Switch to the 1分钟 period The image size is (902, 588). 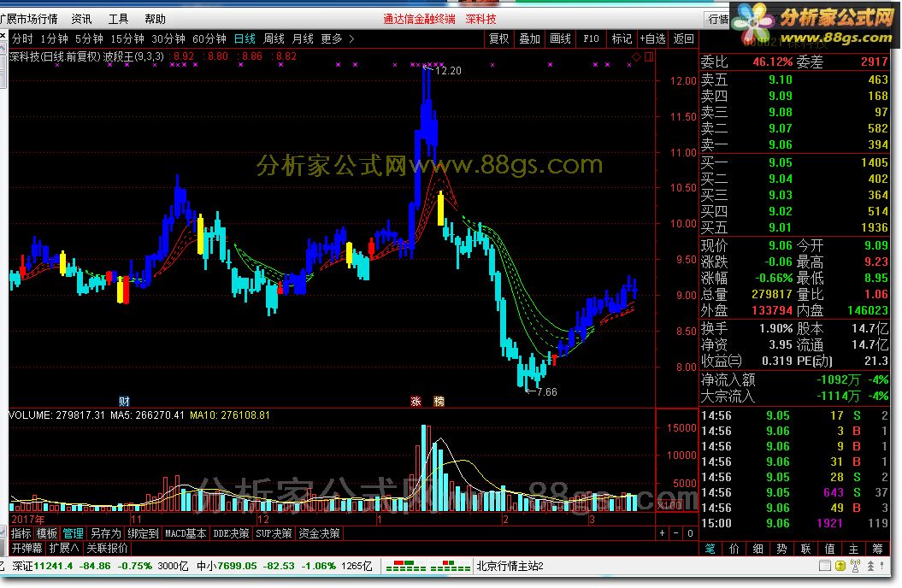click(x=54, y=38)
